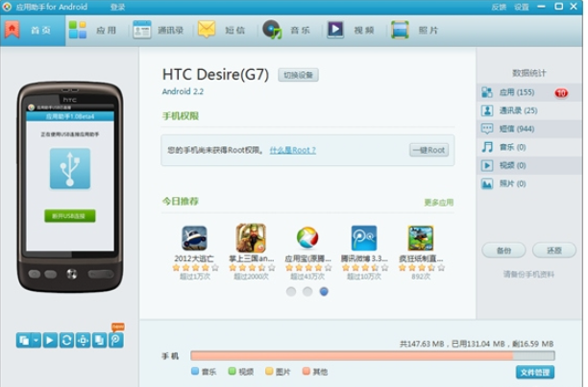This screenshot has width=588, height=387.
Task: Select 音乐 (0) in data statistics
Action: 529,147
